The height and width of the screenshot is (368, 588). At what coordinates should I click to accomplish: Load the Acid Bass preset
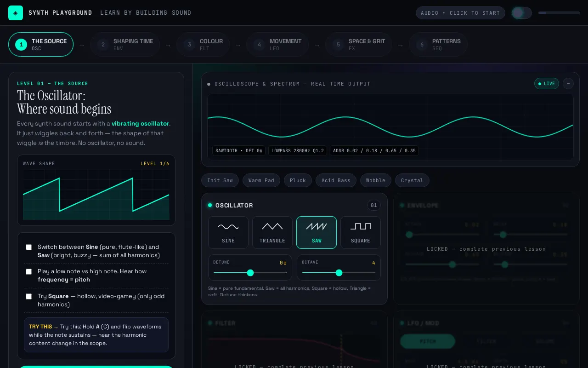336,180
